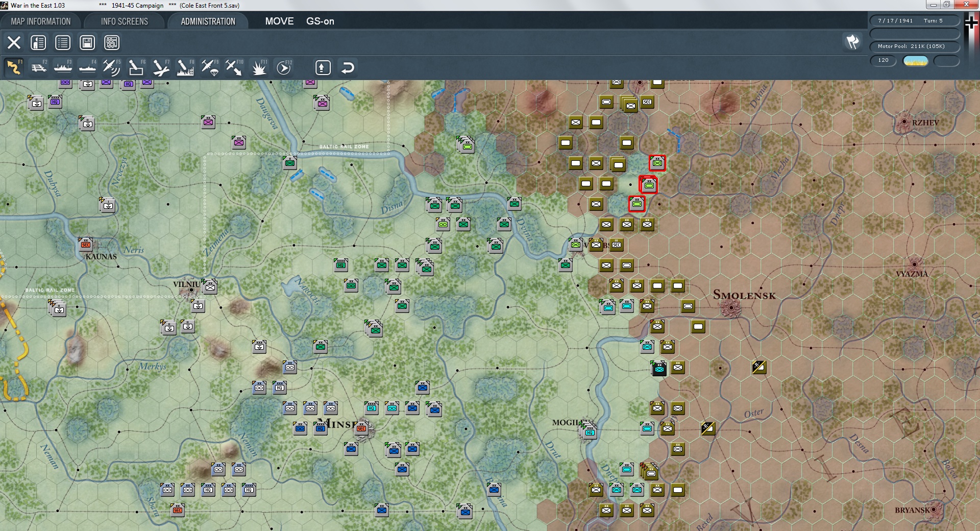
Task: Click the Undo move arrow icon
Action: coord(348,67)
